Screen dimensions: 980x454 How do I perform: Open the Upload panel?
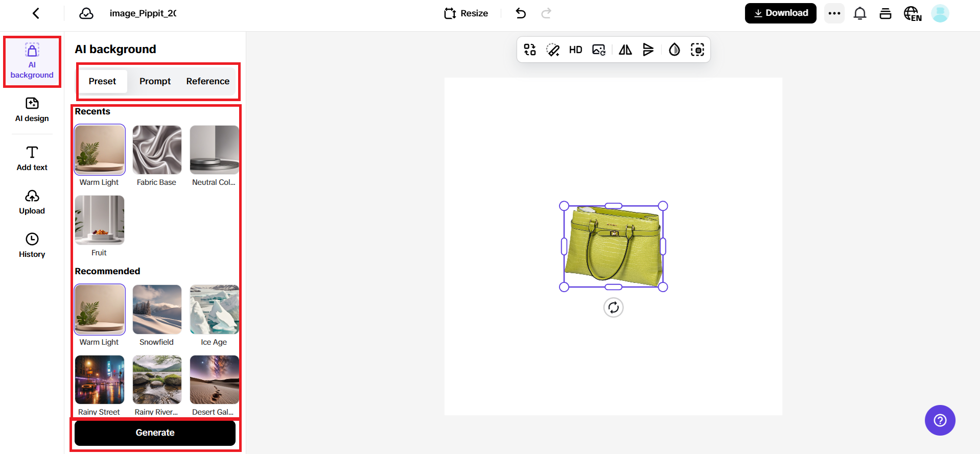click(32, 203)
